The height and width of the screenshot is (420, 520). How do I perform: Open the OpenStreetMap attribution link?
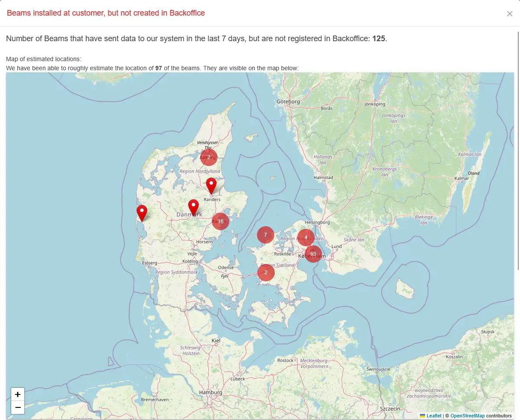[467, 416]
